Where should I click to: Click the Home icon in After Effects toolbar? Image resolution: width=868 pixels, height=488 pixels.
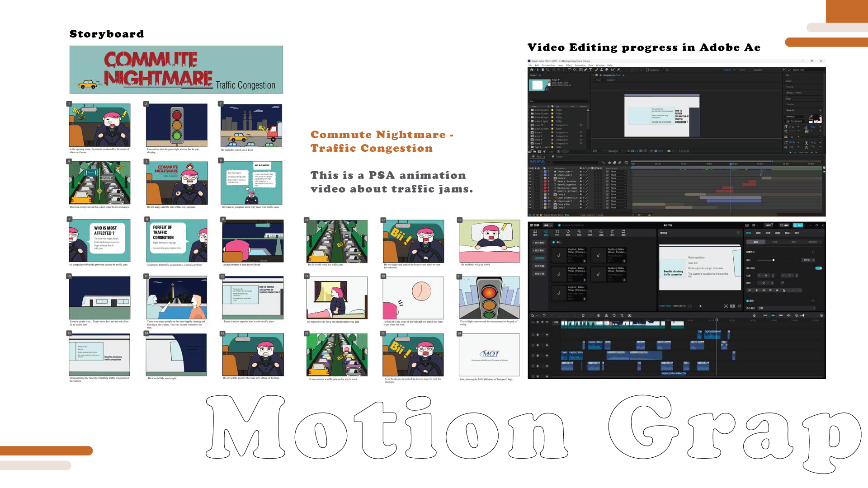[532, 70]
